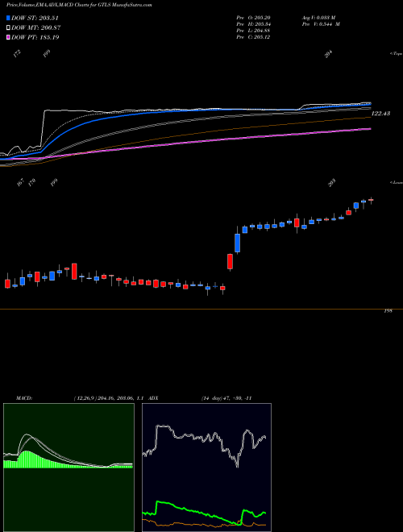Click the ADX indicator chart panel
Viewport: 403px width, 532px height.
click(x=206, y=468)
